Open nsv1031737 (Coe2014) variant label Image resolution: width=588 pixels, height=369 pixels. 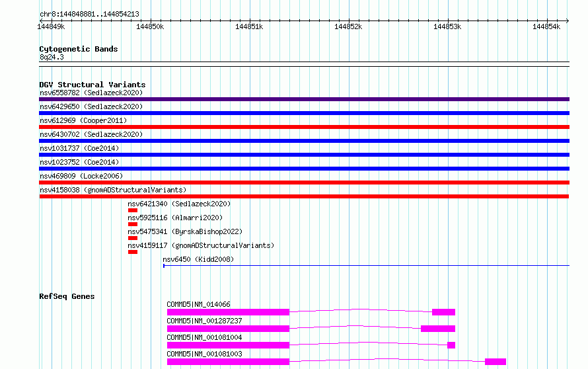coord(79,148)
